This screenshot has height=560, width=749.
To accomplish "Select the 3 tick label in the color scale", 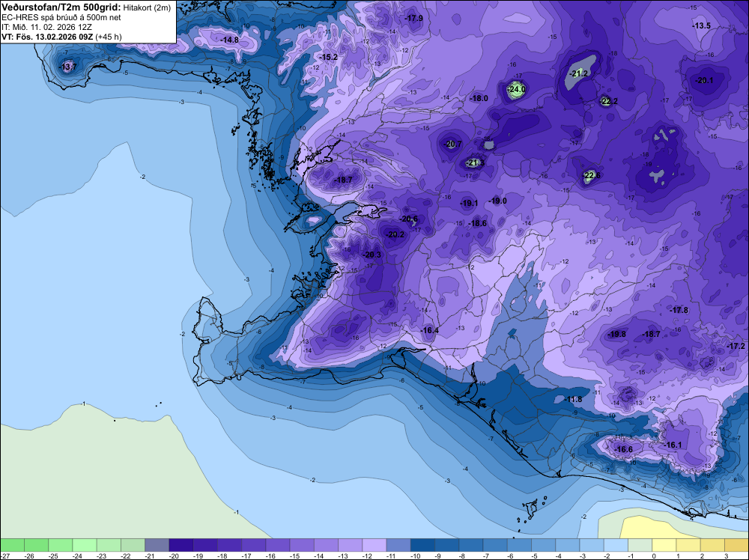I will [x=724, y=556].
